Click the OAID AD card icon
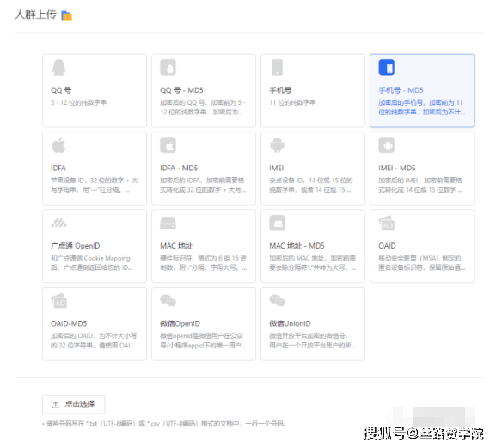Image resolution: width=496 pixels, height=448 pixels. (387, 223)
